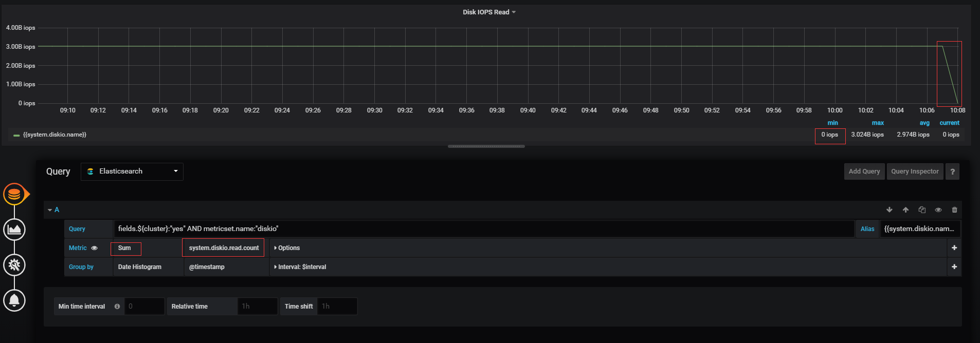Open the Disk IOPS Read panel title menu

pyautogui.click(x=488, y=12)
